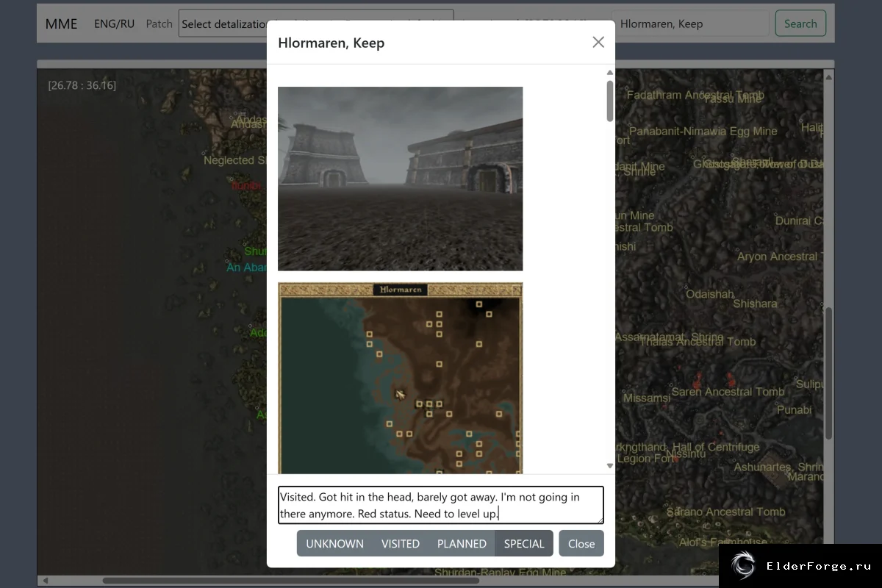Set location status to UNKNOWN
This screenshot has height=588, width=882.
(x=334, y=544)
